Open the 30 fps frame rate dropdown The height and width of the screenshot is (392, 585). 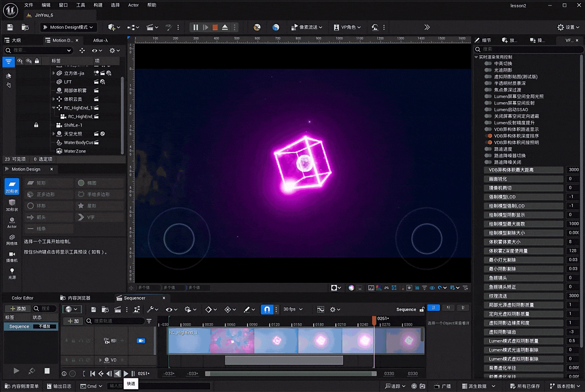[292, 309]
